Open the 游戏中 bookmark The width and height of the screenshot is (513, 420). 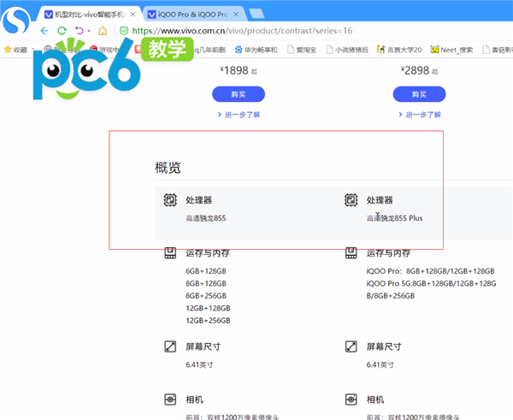tap(104, 50)
